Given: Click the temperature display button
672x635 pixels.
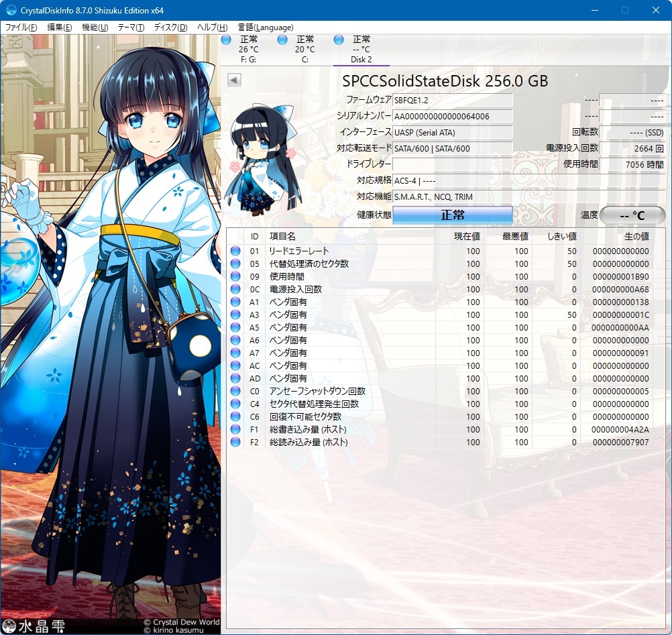Looking at the screenshot, I should 632,215.
